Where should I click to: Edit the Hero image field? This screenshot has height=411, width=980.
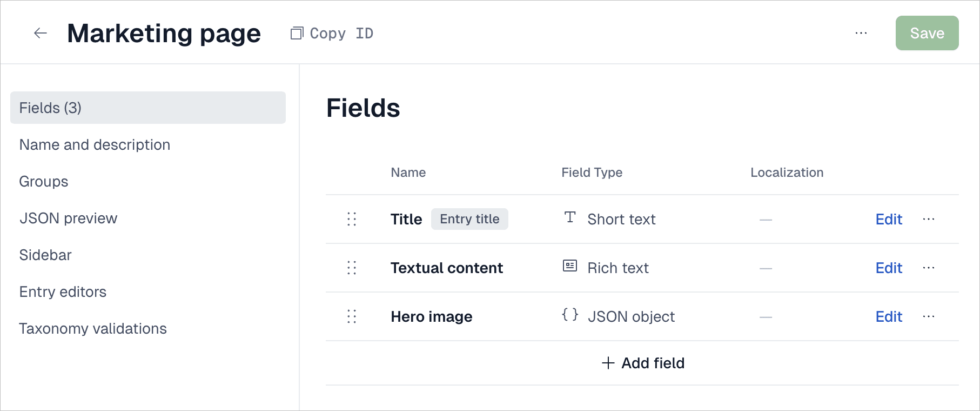pyautogui.click(x=889, y=316)
